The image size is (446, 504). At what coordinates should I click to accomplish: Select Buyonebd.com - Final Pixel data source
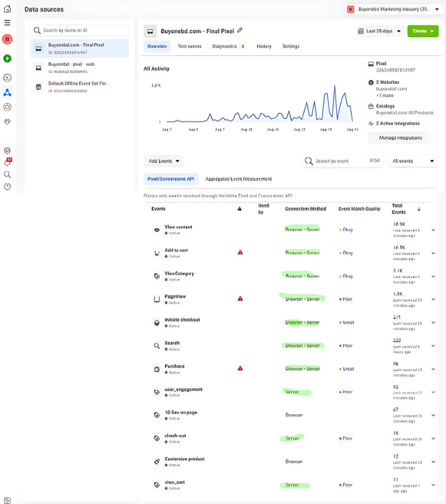(x=79, y=49)
